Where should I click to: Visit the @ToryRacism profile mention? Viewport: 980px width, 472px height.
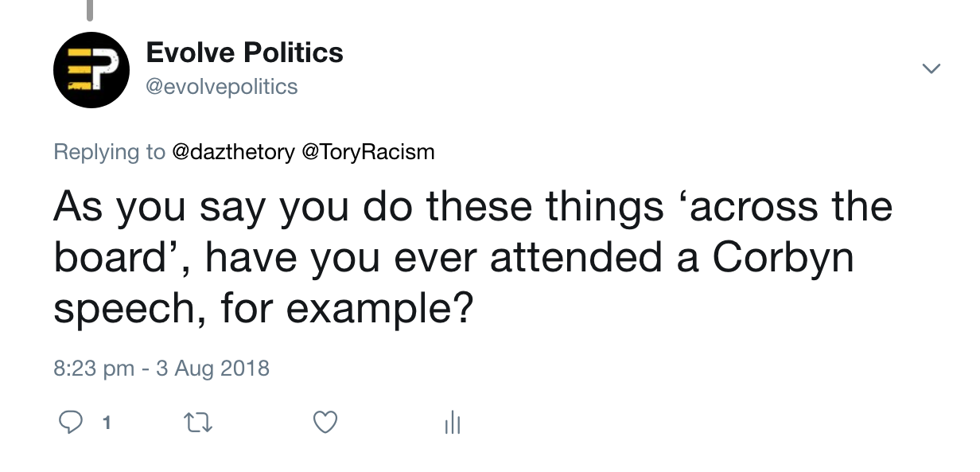368,152
